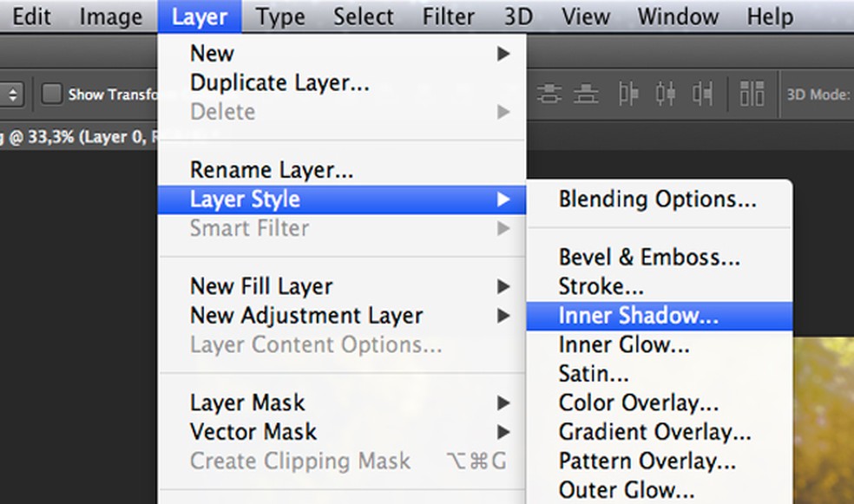
Task: Expand the Vector Mask submenu
Action: pyautogui.click(x=503, y=432)
